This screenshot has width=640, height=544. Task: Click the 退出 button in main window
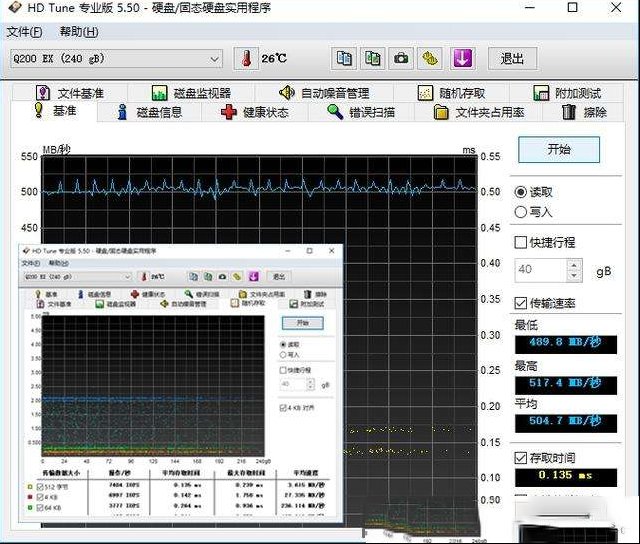click(512, 59)
